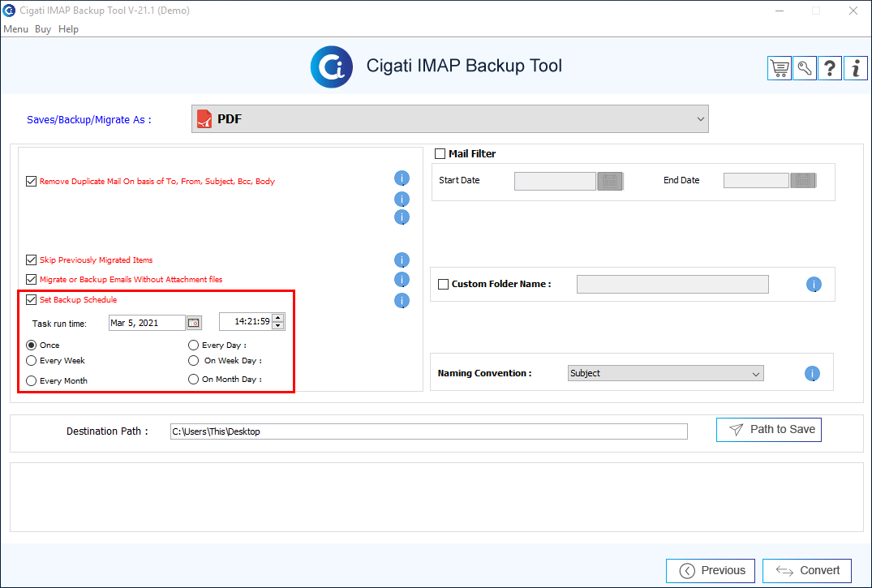This screenshot has height=588, width=872.
Task: Open the Task run time calendar picker
Action: tap(194, 323)
